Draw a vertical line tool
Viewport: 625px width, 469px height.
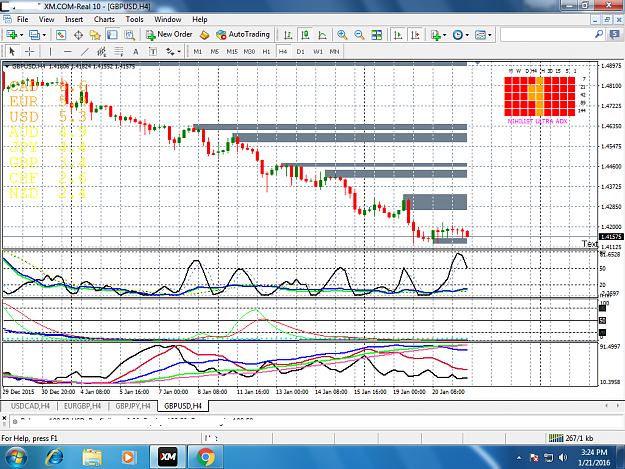50,51
